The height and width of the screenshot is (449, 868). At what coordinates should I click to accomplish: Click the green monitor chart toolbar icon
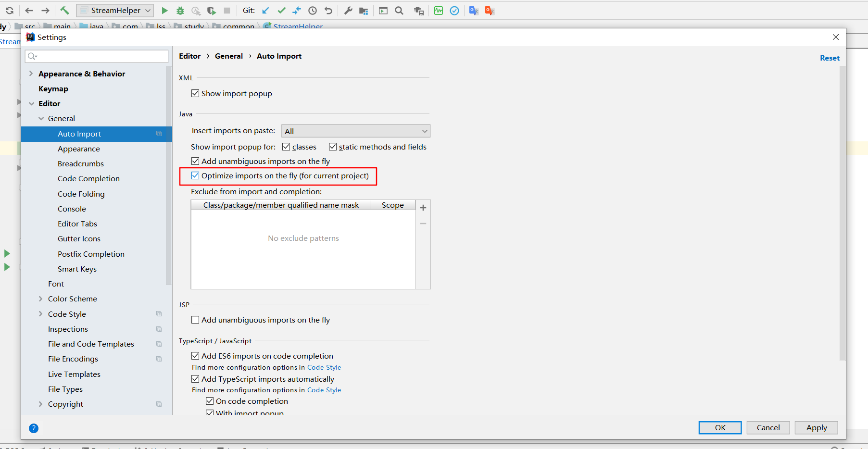pyautogui.click(x=439, y=11)
